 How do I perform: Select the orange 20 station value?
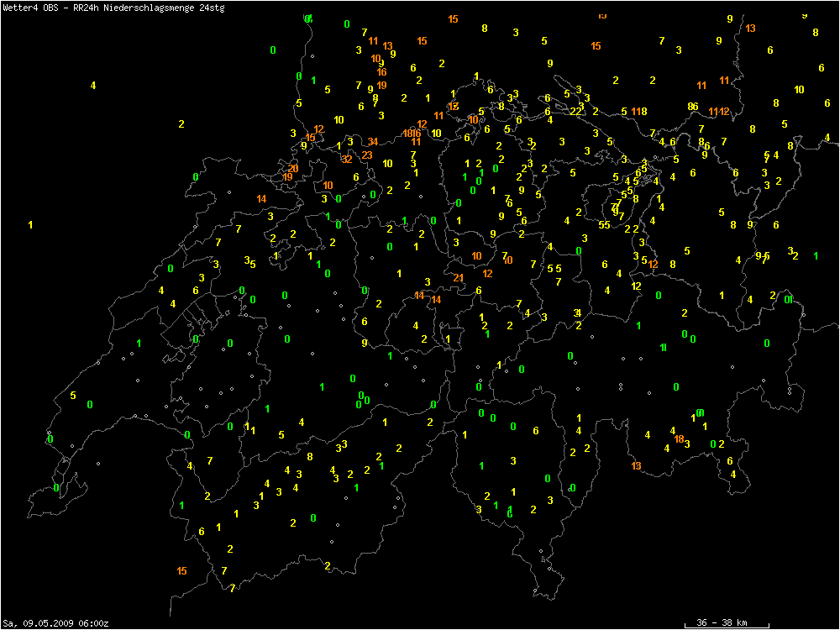point(293,169)
